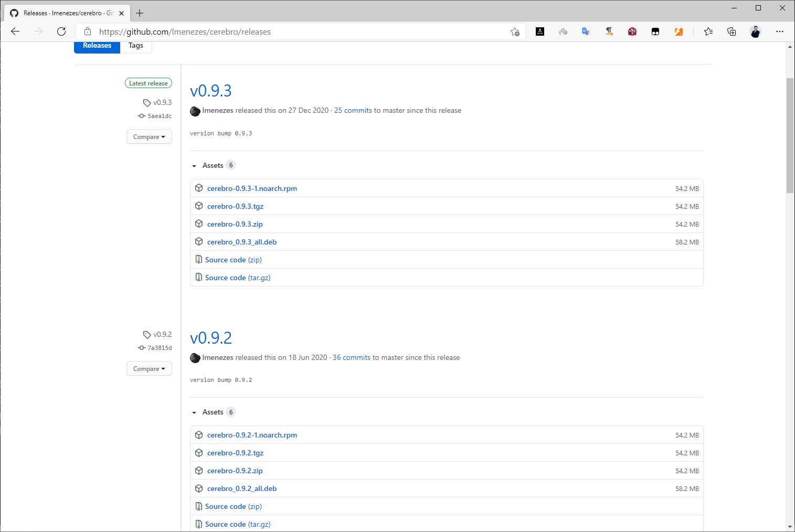The image size is (795, 532).
Task: Click lmenezes avatar in v0.9.3 release
Action: click(x=195, y=111)
